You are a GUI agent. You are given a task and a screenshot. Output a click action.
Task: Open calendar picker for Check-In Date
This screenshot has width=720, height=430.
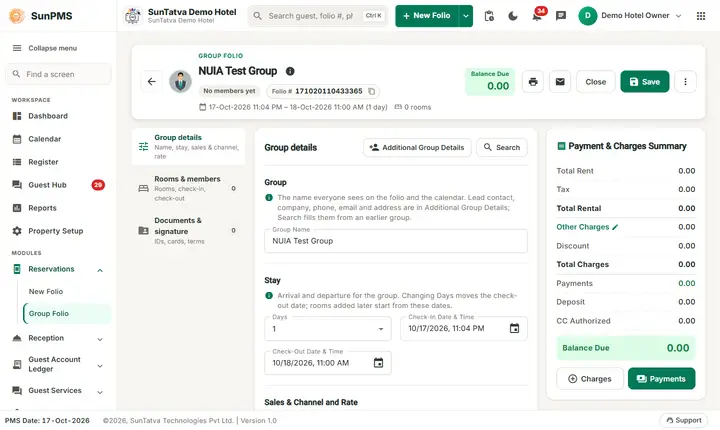click(514, 328)
